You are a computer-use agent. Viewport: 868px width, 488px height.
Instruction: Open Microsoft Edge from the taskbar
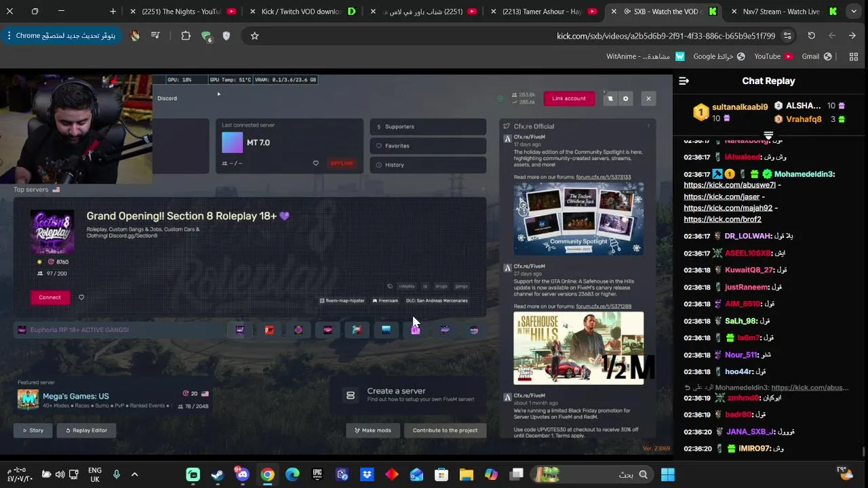(292, 474)
